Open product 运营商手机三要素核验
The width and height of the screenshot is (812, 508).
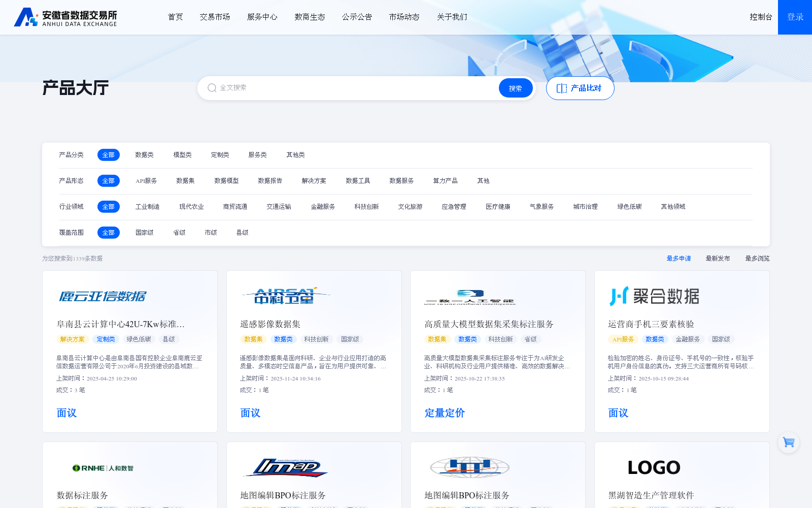[651, 324]
